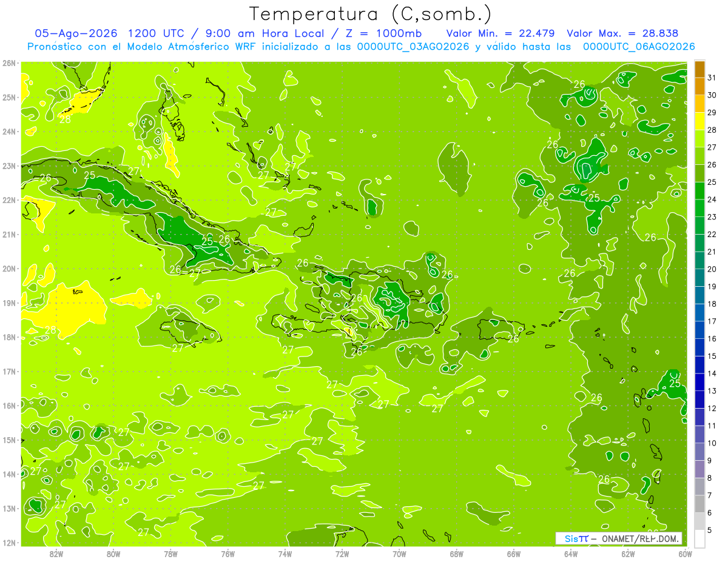Image resolution: width=728 pixels, height=562 pixels.
Task: Click the '72W' longitude axis label
Action: 342,554
